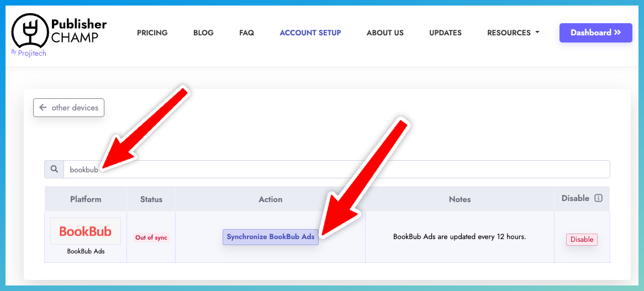Click the Platform column header
The image size is (644, 291).
86,199
